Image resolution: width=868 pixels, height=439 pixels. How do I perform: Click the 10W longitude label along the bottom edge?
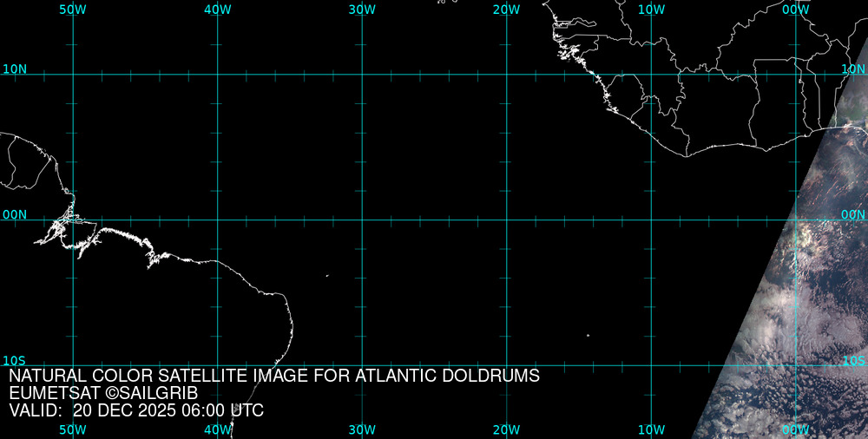[x=651, y=429]
